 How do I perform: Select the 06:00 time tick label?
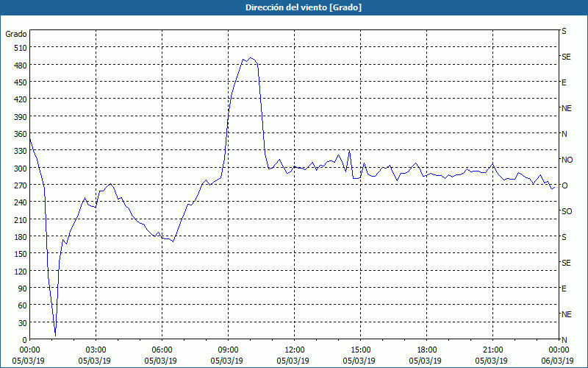click(162, 350)
